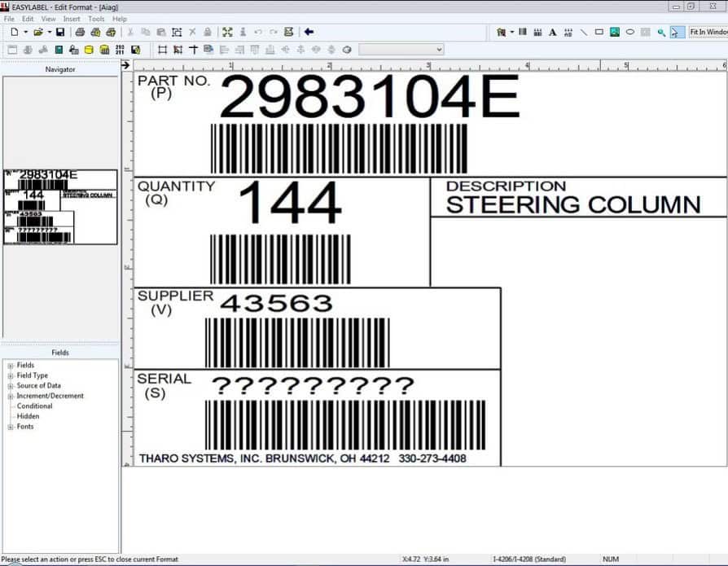
Task: Select the 43563 supplier text
Action: click(x=276, y=303)
